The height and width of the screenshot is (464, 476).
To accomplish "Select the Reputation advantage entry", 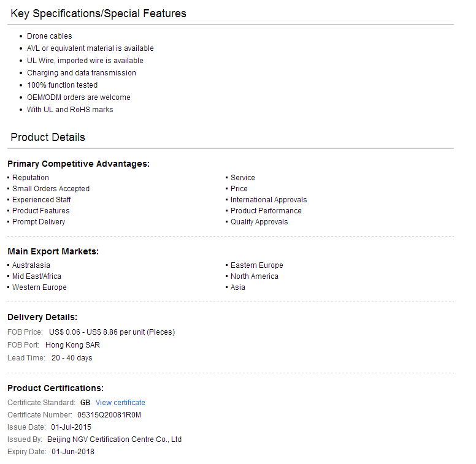I will click(x=30, y=178).
